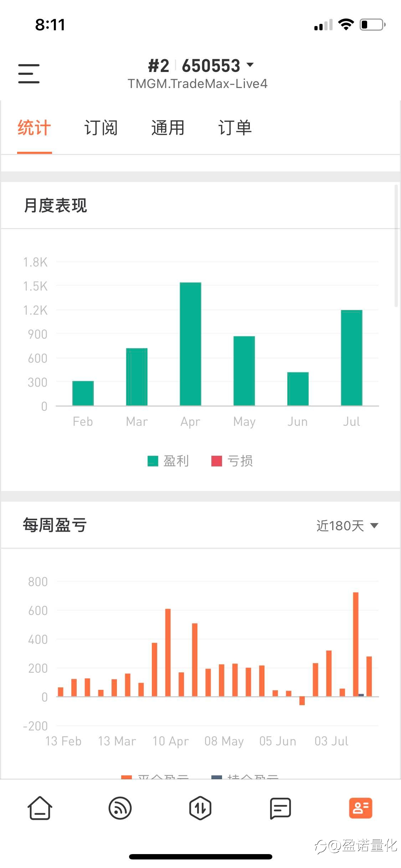Open the signal feed icon in bottom bar

120,808
